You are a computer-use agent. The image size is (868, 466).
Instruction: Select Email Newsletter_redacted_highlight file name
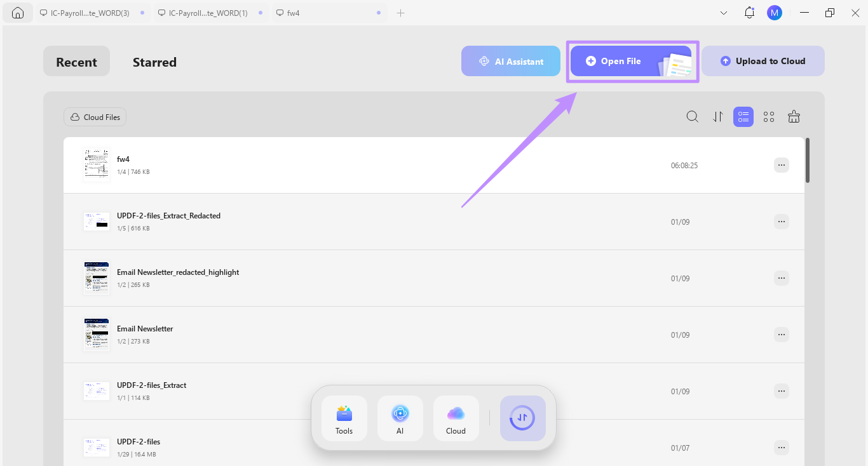178,272
